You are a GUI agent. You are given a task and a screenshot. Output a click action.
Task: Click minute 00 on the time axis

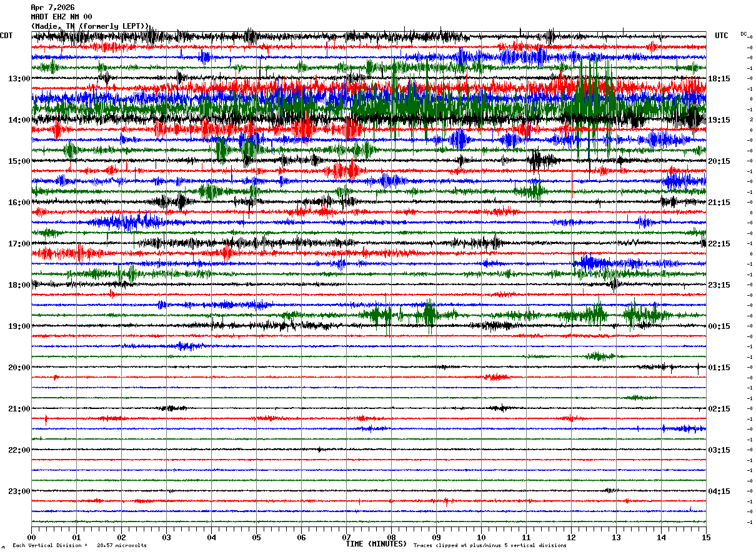[32, 537]
